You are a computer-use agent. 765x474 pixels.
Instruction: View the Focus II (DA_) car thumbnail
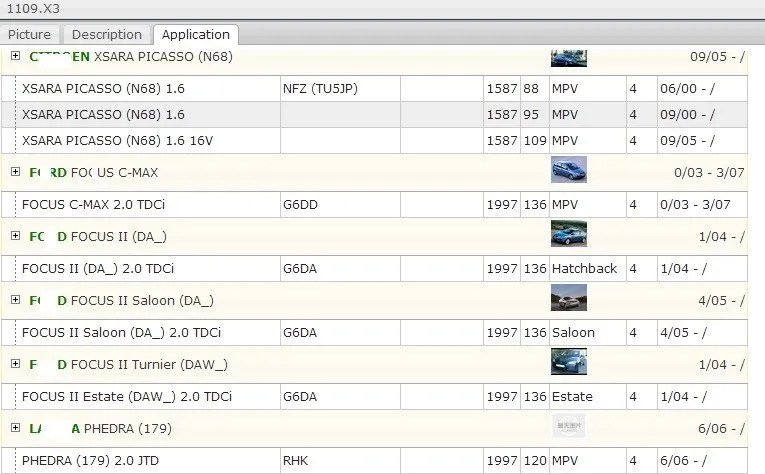(569, 234)
